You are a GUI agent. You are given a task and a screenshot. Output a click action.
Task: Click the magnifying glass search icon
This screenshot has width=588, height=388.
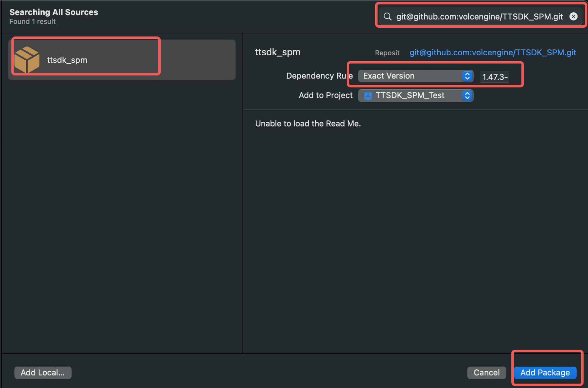(388, 17)
